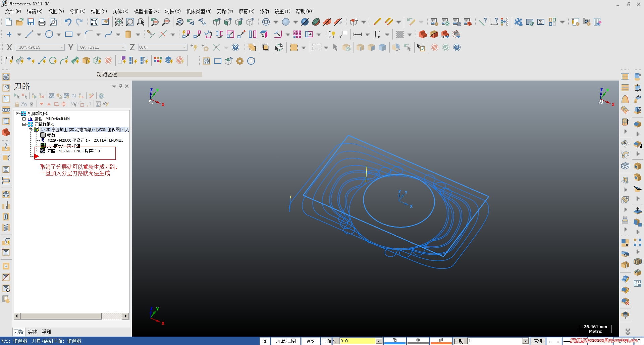Screen dimensions: 644x345
Task: Expand the 属性 - Mill Default MM node
Action: (24, 119)
